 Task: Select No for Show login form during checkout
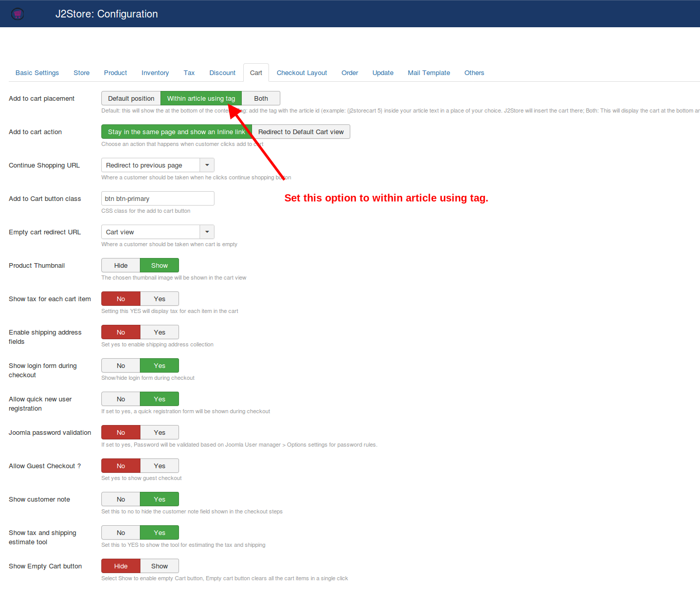point(121,366)
